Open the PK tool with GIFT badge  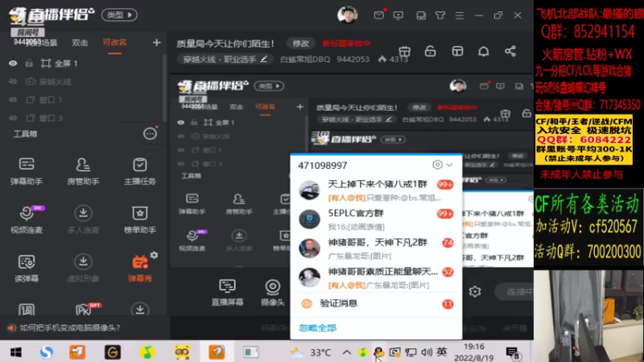tap(85, 309)
